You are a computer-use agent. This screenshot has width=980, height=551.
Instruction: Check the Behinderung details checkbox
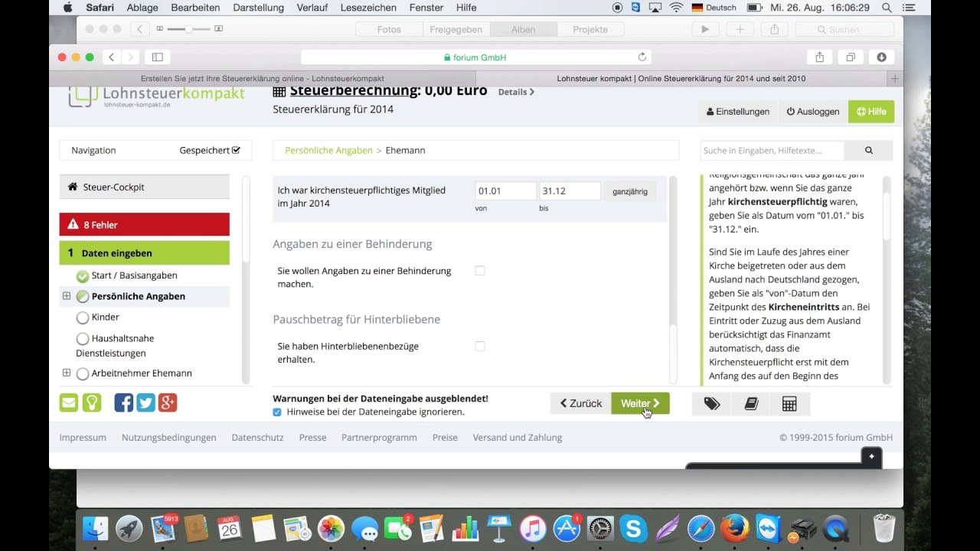(x=479, y=271)
